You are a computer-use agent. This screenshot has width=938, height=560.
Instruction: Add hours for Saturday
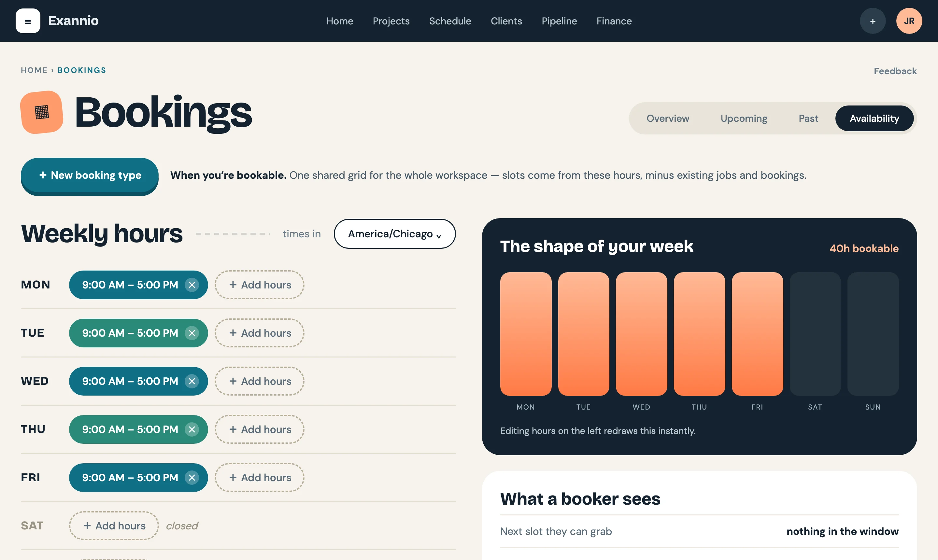114,526
